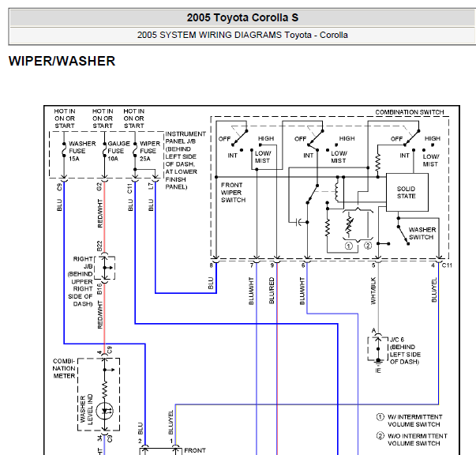
Task: Select the WIPER FUSE 25A label
Action: pos(150,151)
